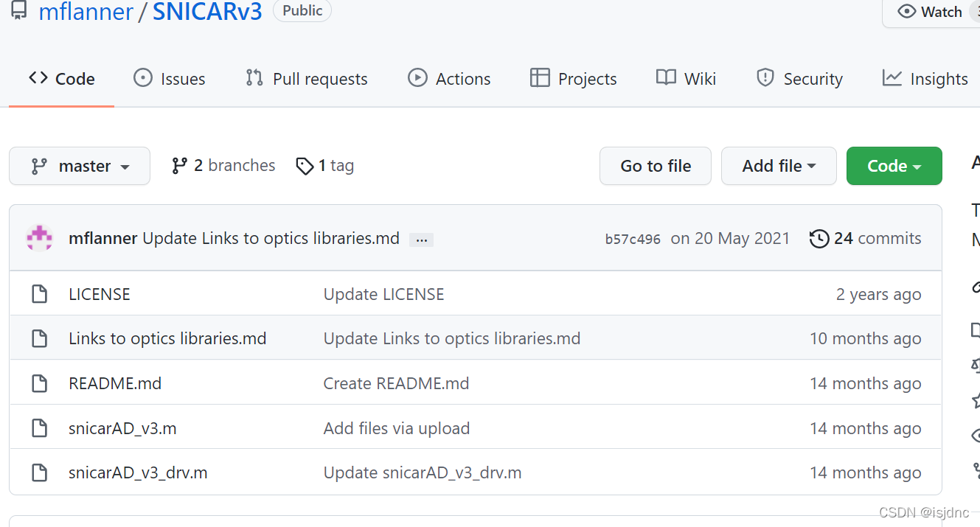View the 1 tag link
980x527 pixels.
324,166
